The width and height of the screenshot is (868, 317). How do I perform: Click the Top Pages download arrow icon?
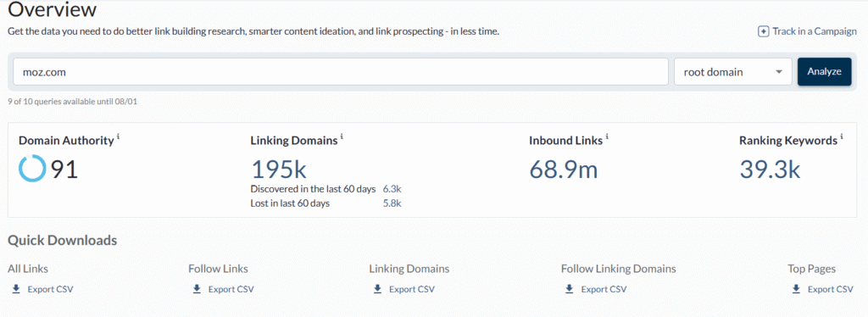pos(796,289)
